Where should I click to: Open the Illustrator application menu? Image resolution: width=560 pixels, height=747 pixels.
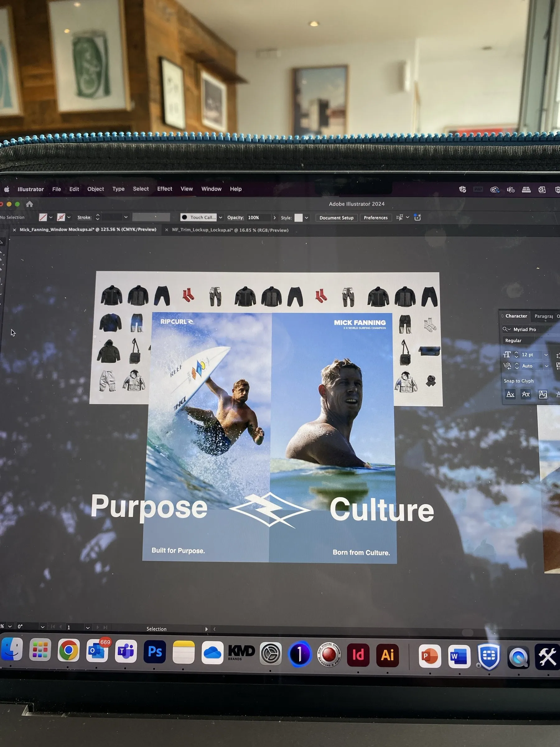tap(31, 189)
